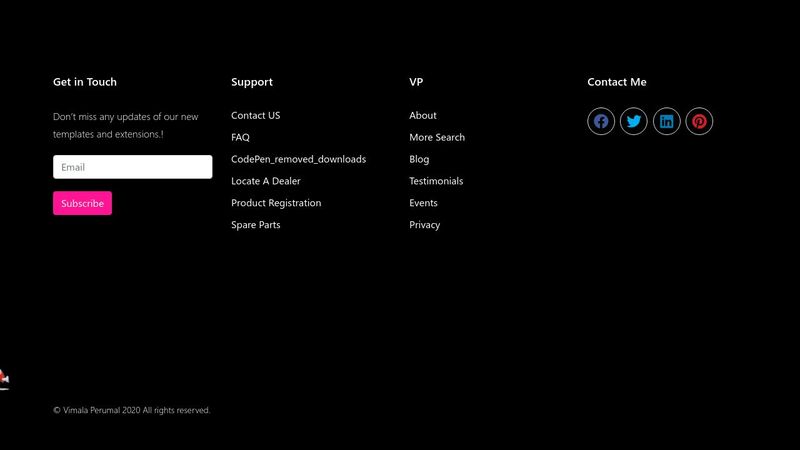Image resolution: width=800 pixels, height=450 pixels.
Task: Open the Product Registration link
Action: point(276,203)
